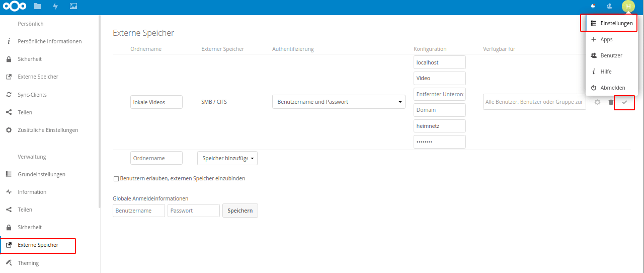The width and height of the screenshot is (644, 273).
Task: Open storage options gear icon
Action: pyautogui.click(x=598, y=102)
